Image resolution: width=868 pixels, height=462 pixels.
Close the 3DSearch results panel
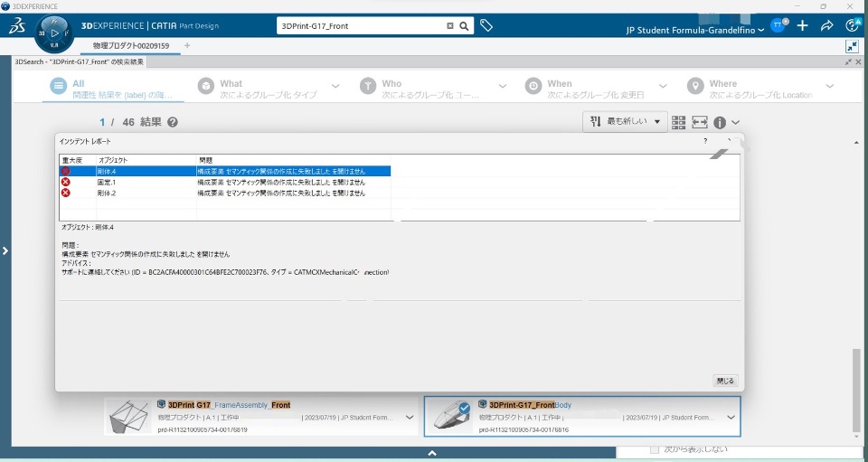859,62
